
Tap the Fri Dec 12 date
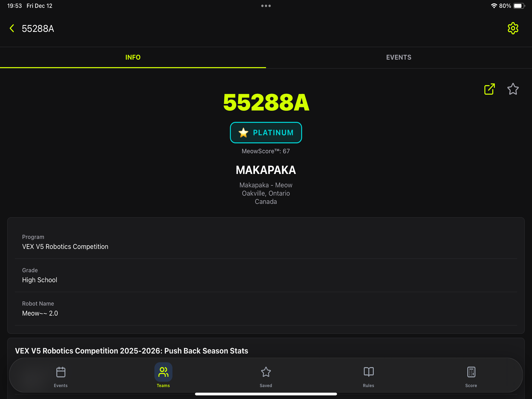39,6
